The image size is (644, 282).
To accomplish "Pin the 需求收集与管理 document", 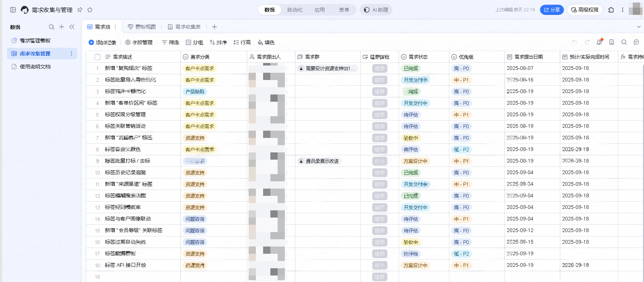I will pyautogui.click(x=80, y=10).
